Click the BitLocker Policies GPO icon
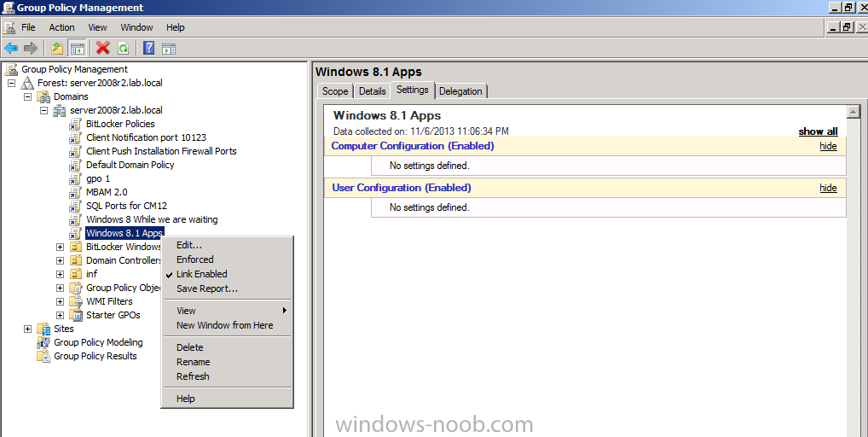 click(x=76, y=124)
